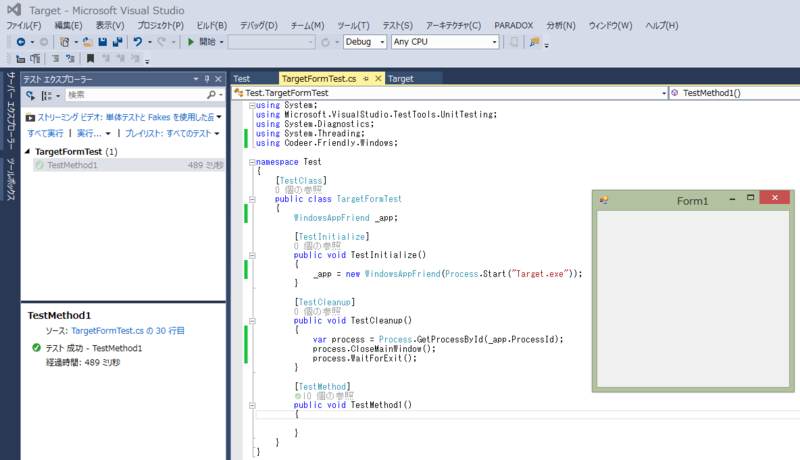This screenshot has width=800, height=460.
Task: Click the すべて実行 (Run All) link
Action: (x=45, y=134)
